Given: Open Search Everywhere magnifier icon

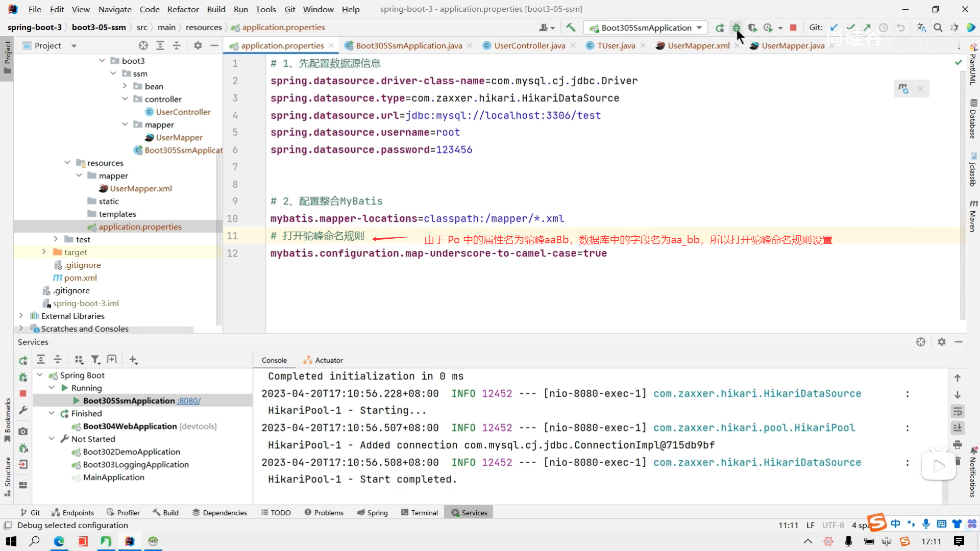Looking at the screenshot, I should coord(938,28).
